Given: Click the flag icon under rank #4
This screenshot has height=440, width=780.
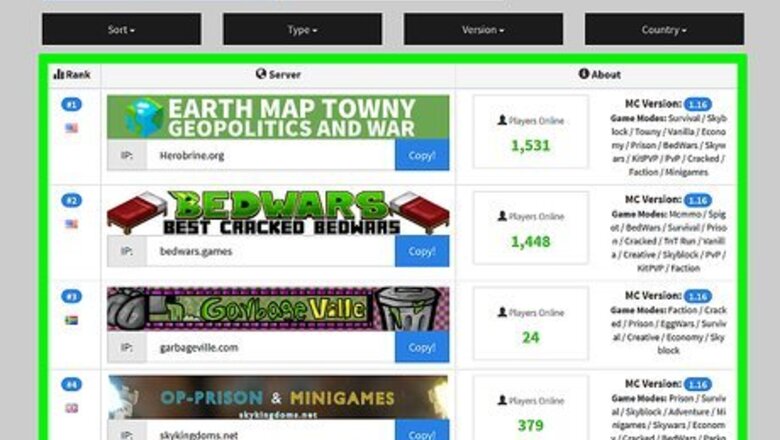Looking at the screenshot, I should click(x=72, y=408).
